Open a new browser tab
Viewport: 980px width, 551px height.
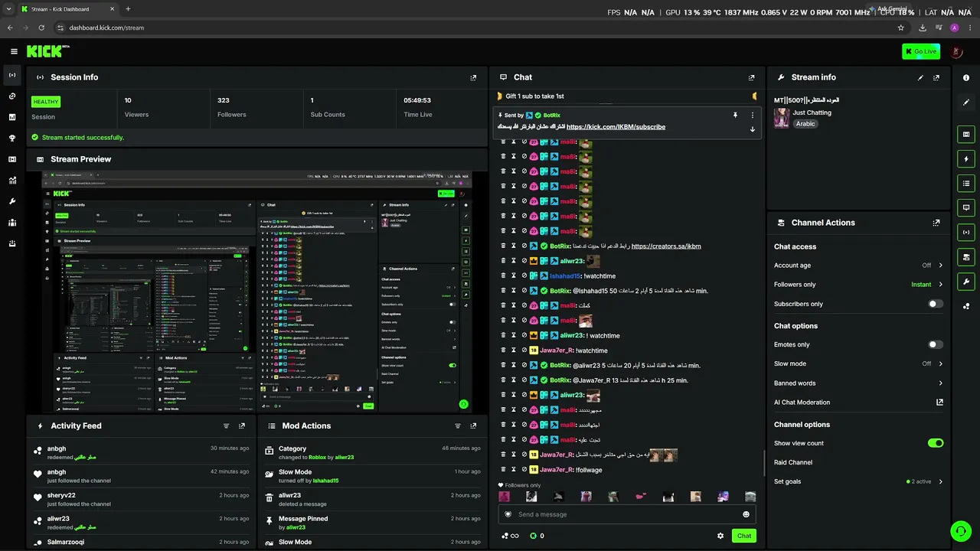[128, 9]
